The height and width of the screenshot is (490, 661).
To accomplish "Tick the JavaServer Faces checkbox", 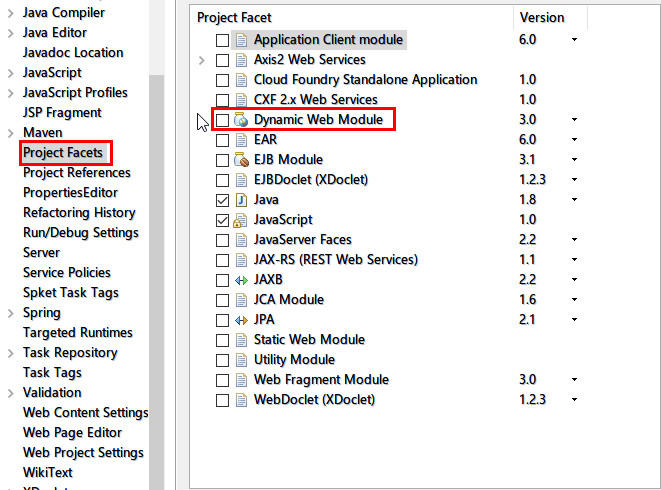I will [x=222, y=240].
